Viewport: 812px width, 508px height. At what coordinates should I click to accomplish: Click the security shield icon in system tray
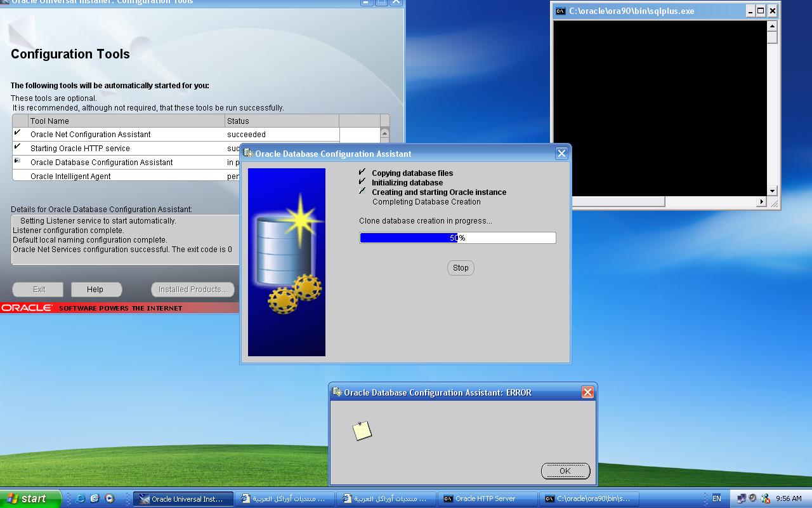coord(765,498)
